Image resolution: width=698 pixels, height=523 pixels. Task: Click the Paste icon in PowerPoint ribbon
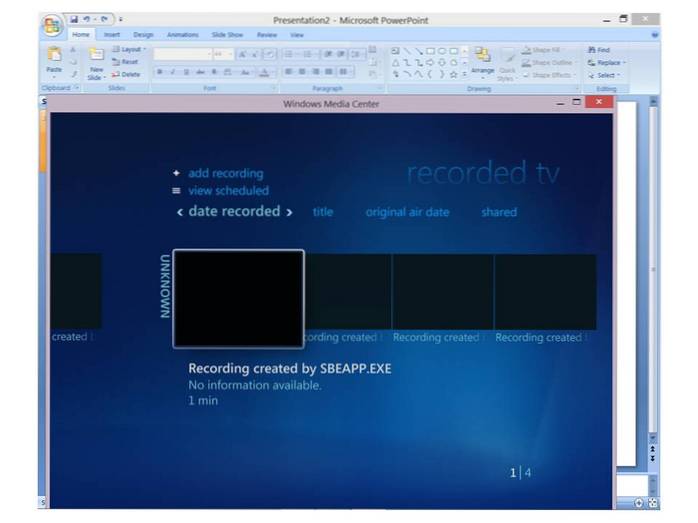54,55
